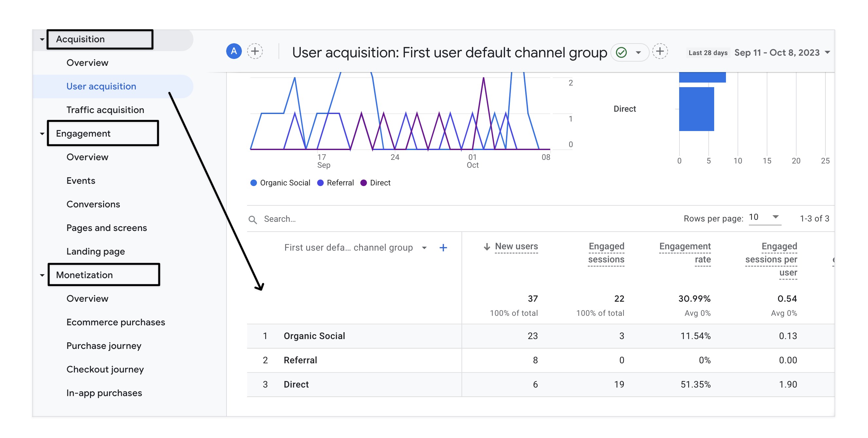Add a comparison with dashed plus icon
The width and height of the screenshot is (868, 438).
[x=255, y=51]
